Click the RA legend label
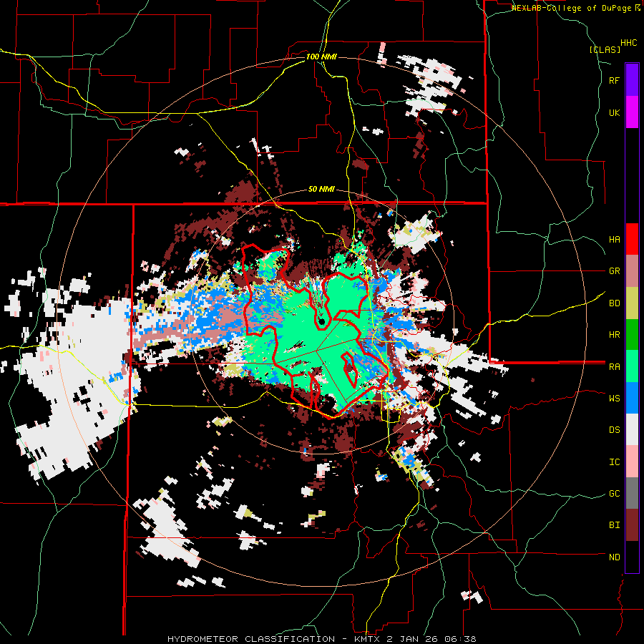This screenshot has width=644, height=644. [614, 367]
